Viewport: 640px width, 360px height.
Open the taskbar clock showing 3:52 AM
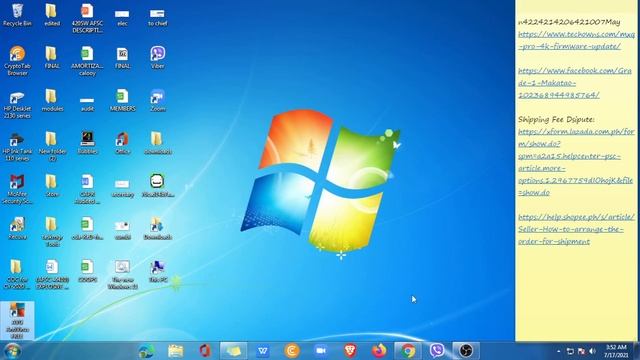point(616,351)
